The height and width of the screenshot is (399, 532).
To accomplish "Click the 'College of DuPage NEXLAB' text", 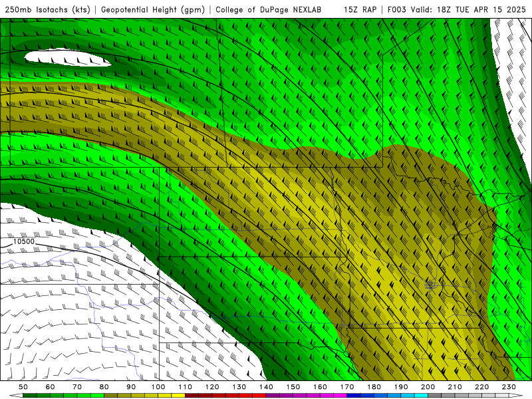I will [x=269, y=10].
